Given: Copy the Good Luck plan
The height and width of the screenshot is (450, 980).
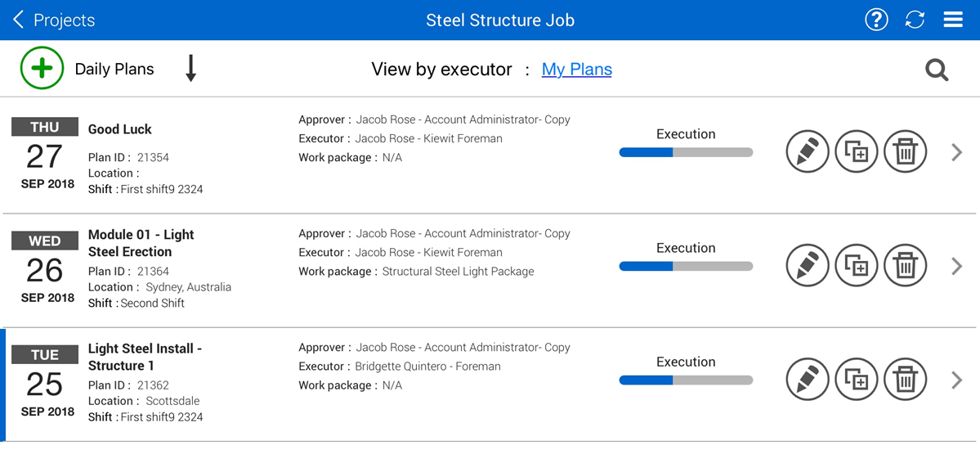Looking at the screenshot, I should click(x=856, y=152).
